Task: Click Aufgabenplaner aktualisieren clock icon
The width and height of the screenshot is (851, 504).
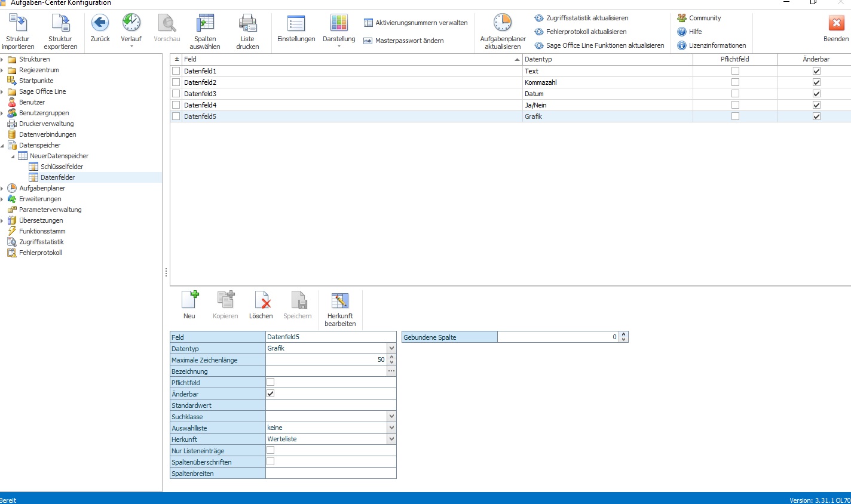Action: click(503, 23)
